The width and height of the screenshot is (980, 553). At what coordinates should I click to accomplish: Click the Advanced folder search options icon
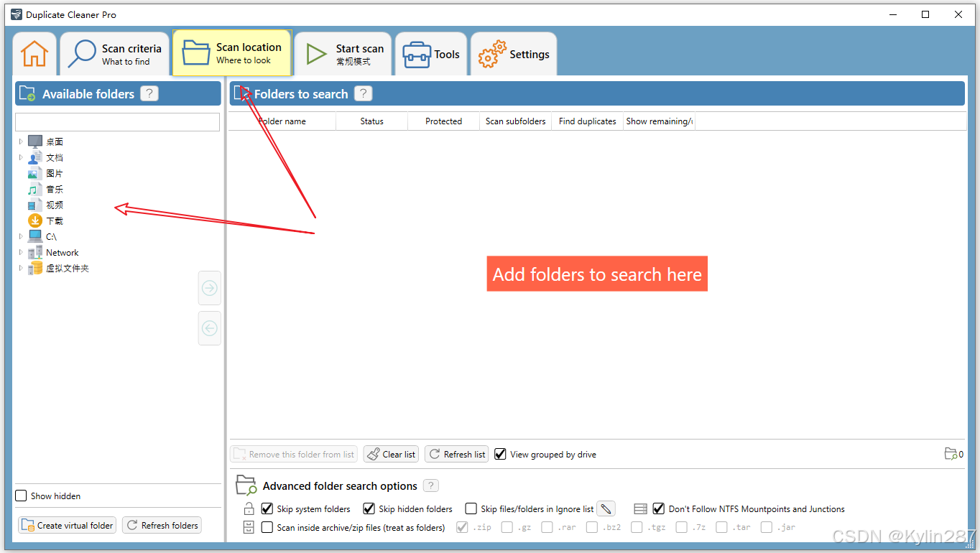[246, 485]
